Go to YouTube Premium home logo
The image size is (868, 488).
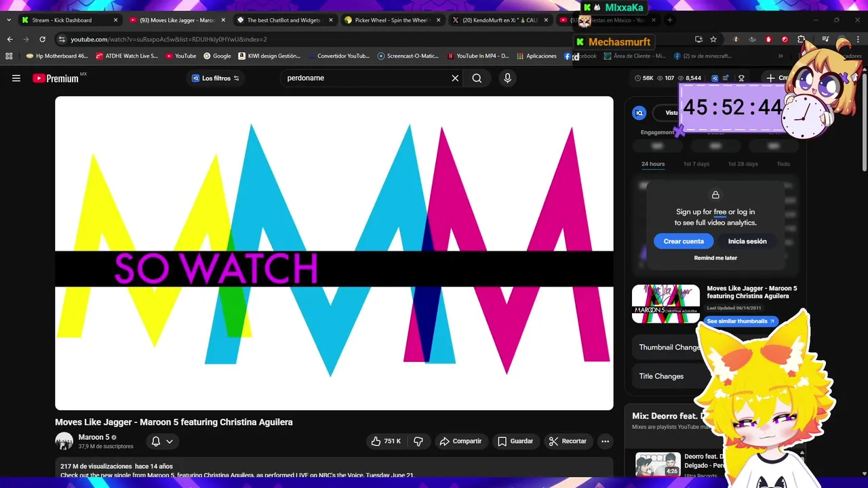pos(56,78)
